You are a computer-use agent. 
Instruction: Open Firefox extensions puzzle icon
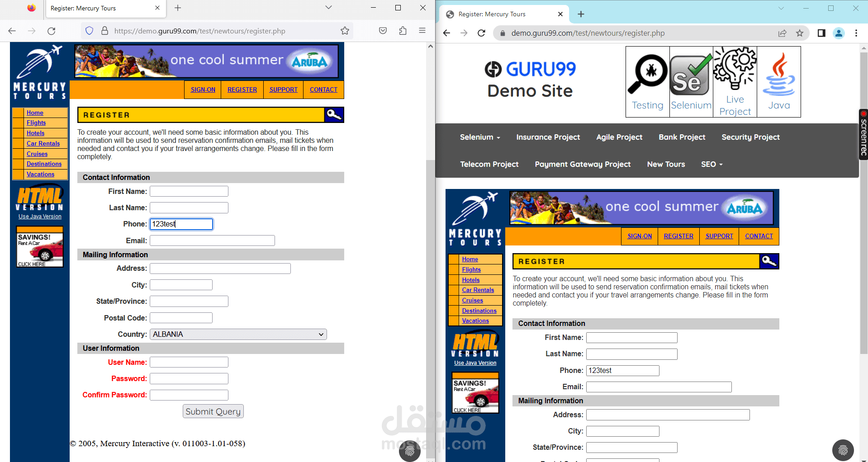[x=403, y=31]
